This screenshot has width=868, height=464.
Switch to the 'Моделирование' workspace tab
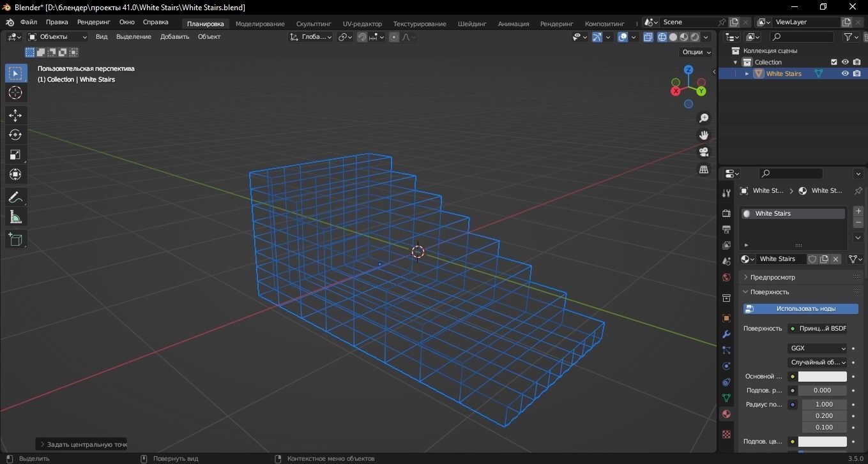[260, 24]
